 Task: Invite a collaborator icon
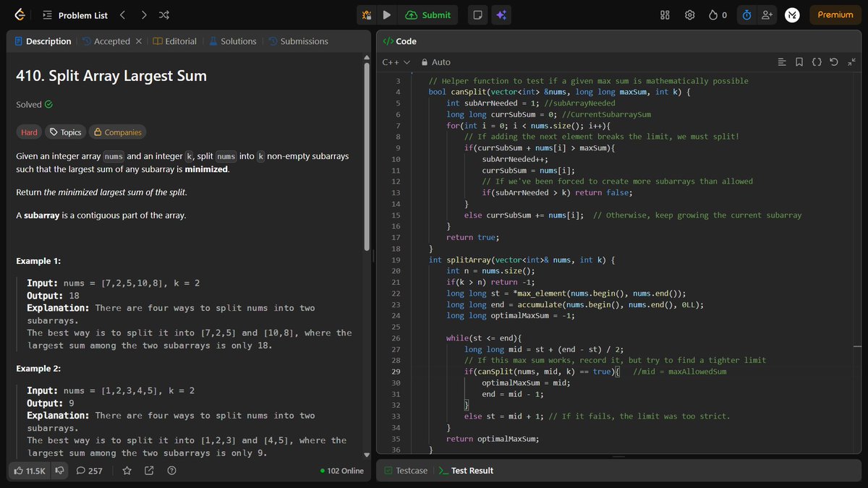point(767,14)
